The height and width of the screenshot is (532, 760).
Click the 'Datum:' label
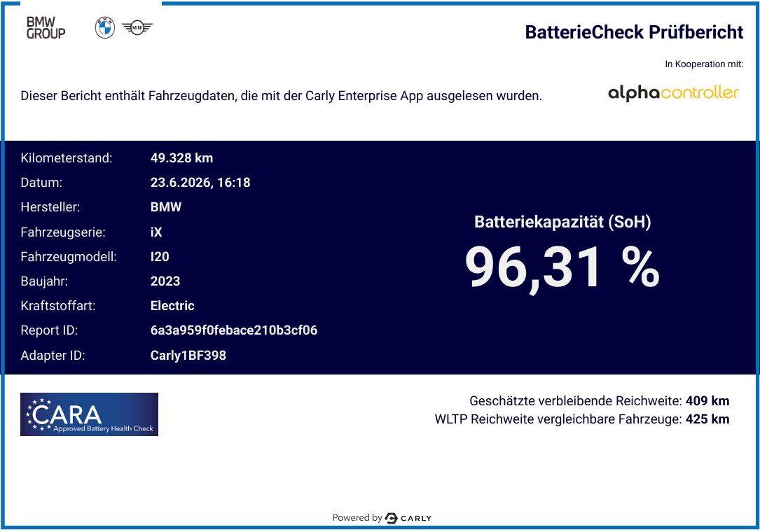41,183
